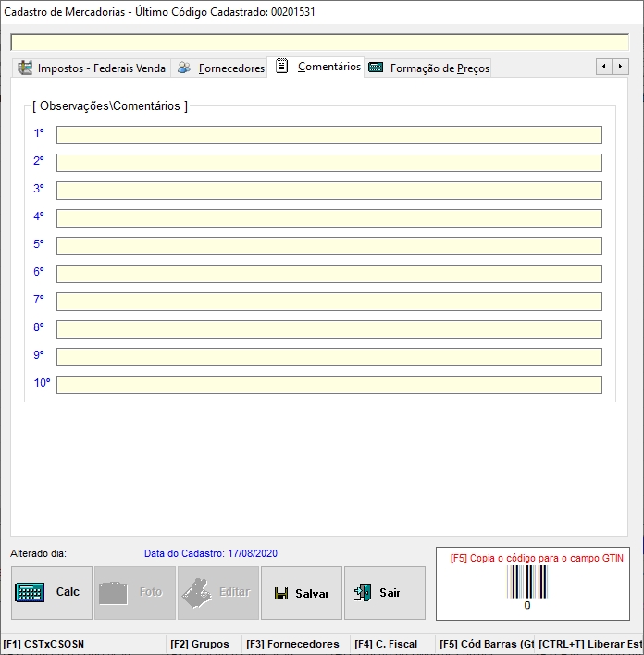Image resolution: width=644 pixels, height=655 pixels.
Task: Click the exit door icon on Sair
Action: [363, 593]
